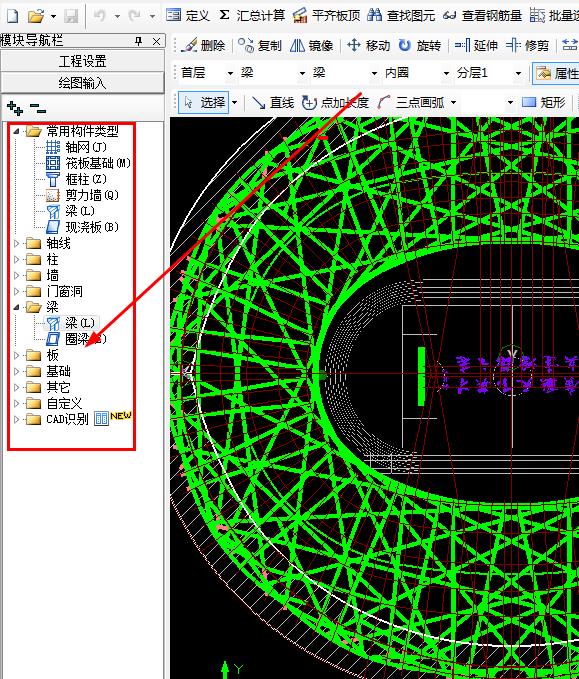The image size is (579, 679).
Task: Select the 圈梁 tree item
Action: tap(76, 339)
